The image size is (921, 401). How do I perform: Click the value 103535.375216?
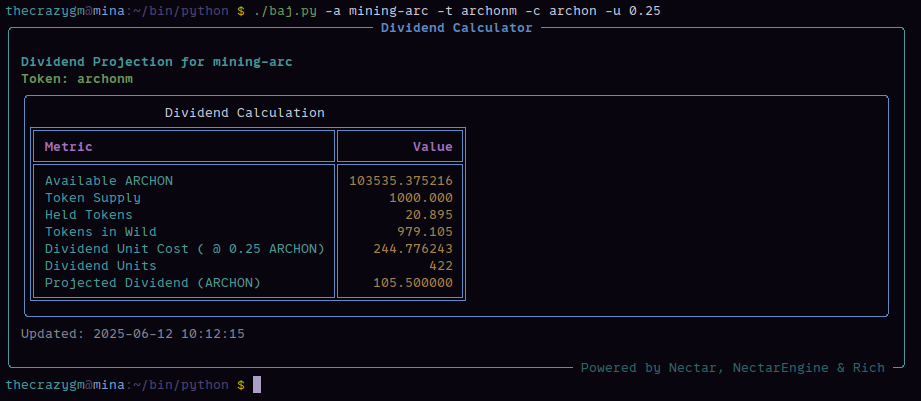(x=401, y=181)
